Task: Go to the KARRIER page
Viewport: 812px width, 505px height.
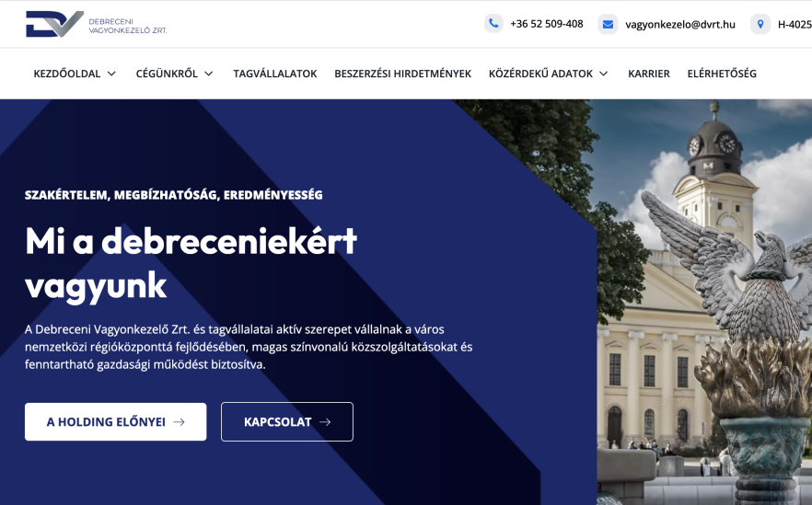Action: coord(649,74)
